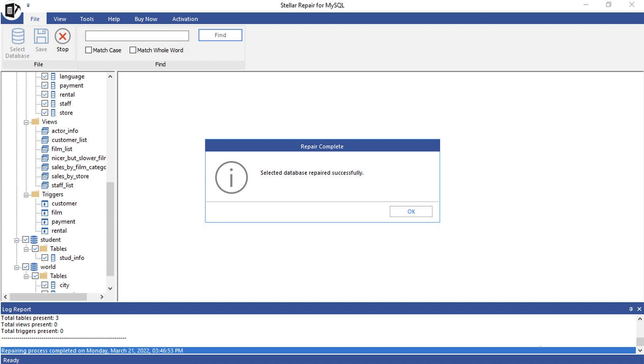
Task: Select the world database icon
Action: (x=33, y=267)
